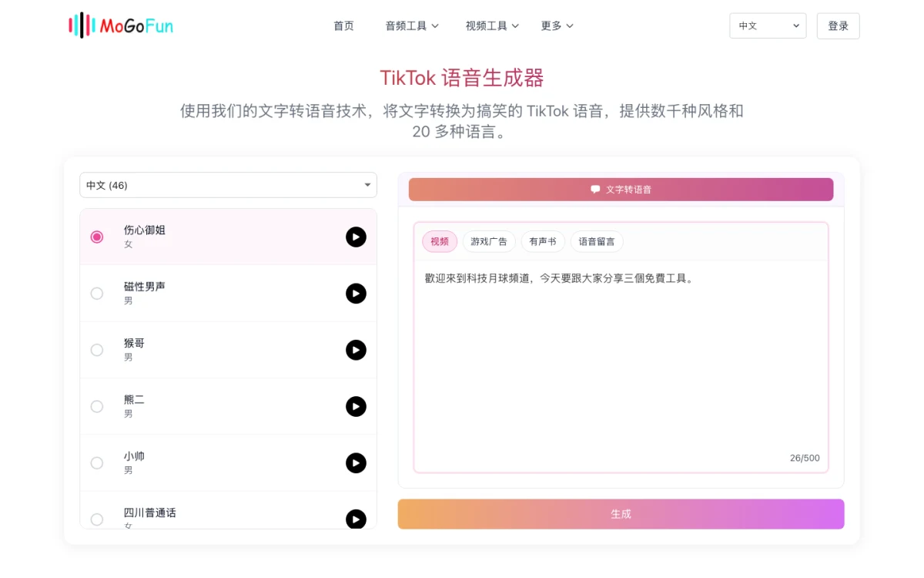
Task: Click the MoGoFun logo
Action: (x=121, y=25)
